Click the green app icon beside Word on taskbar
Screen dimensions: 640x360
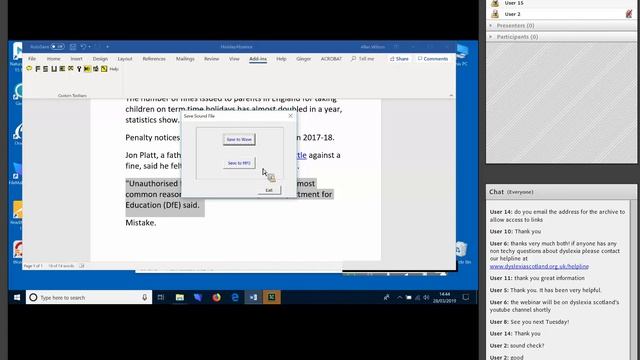(272, 298)
